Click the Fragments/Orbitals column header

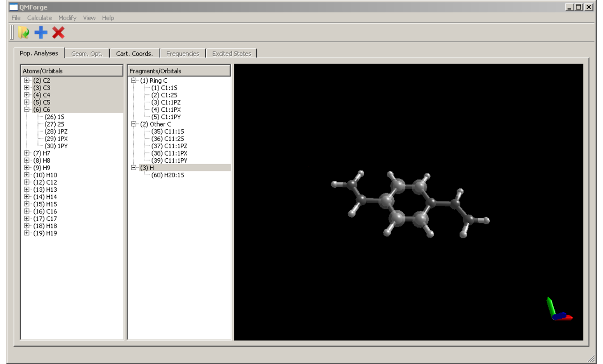[179, 71]
